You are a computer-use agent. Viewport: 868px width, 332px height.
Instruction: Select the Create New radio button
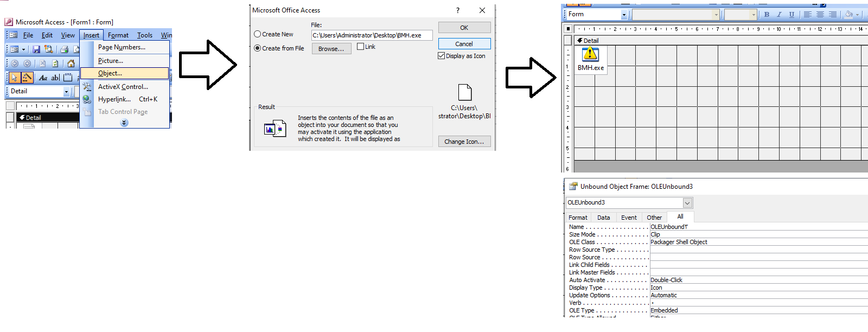258,34
